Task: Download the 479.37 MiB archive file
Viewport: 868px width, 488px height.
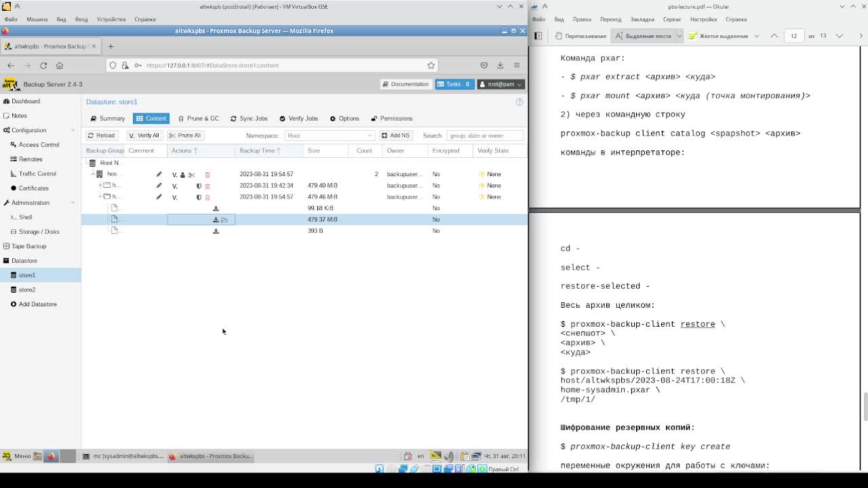Action: pyautogui.click(x=216, y=220)
